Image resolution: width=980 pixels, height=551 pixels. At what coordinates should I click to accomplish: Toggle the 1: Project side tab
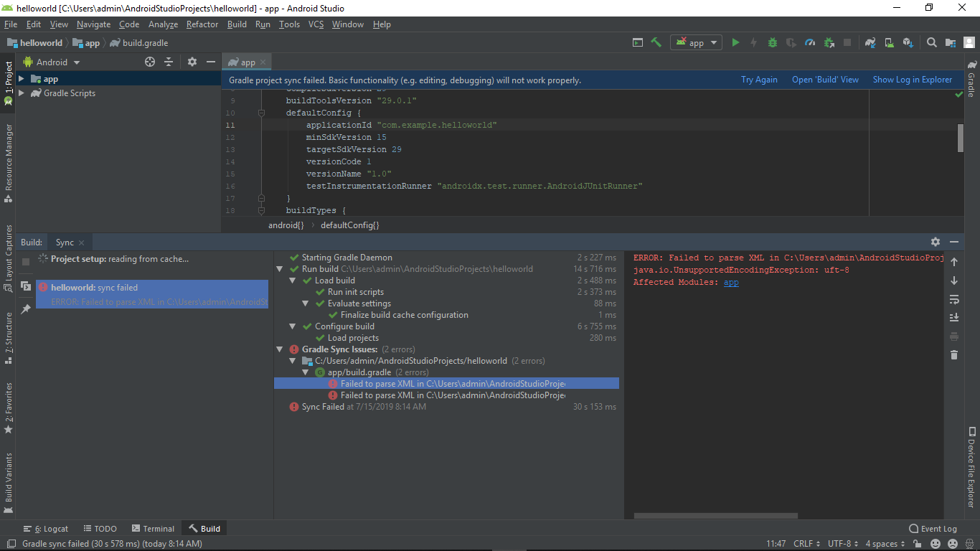pos(8,83)
